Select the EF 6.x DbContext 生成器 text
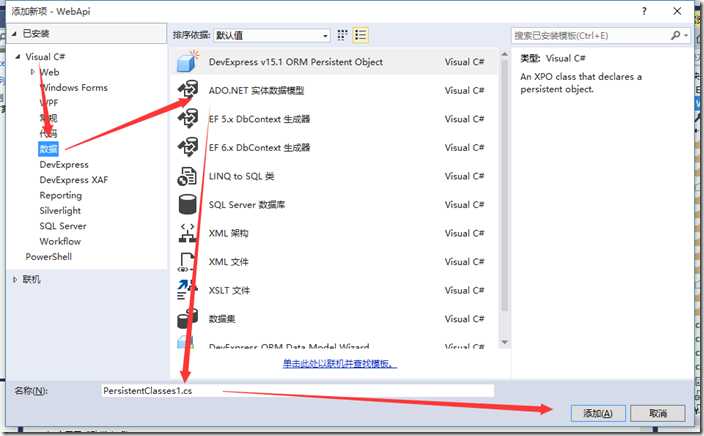 click(259, 147)
